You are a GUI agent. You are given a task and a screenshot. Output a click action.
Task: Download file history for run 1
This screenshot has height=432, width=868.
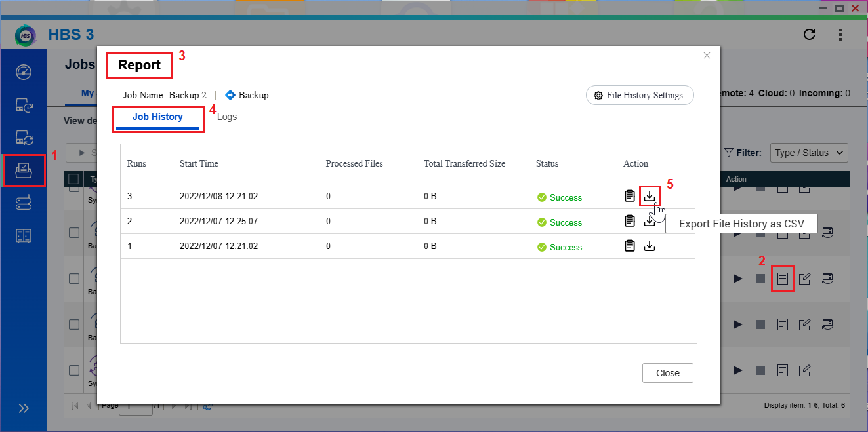[x=649, y=246]
